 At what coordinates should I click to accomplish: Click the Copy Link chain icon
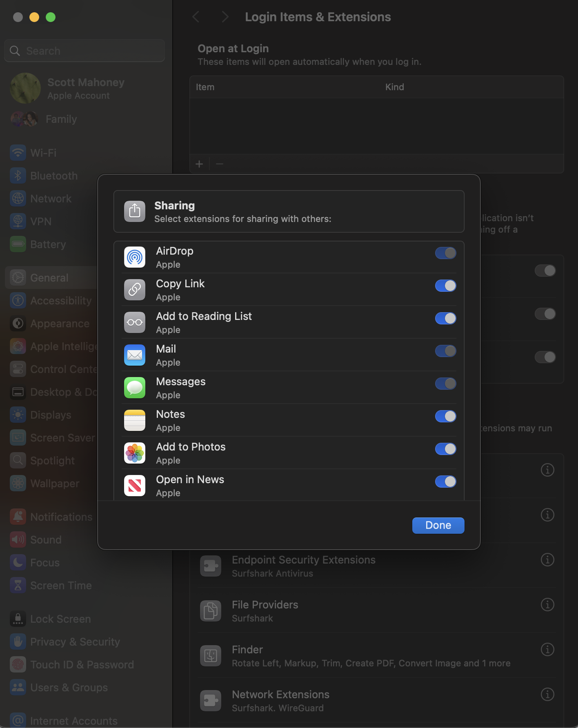(x=135, y=290)
